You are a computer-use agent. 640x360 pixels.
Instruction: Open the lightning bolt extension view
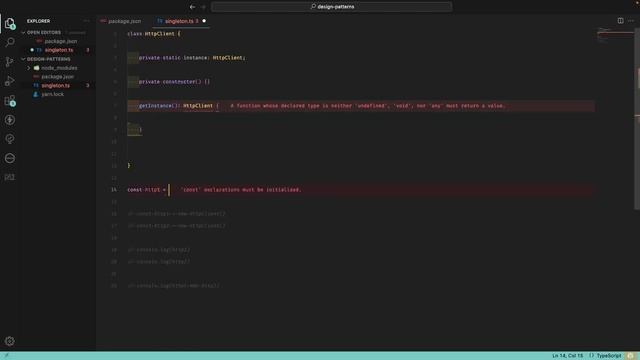tap(10, 120)
